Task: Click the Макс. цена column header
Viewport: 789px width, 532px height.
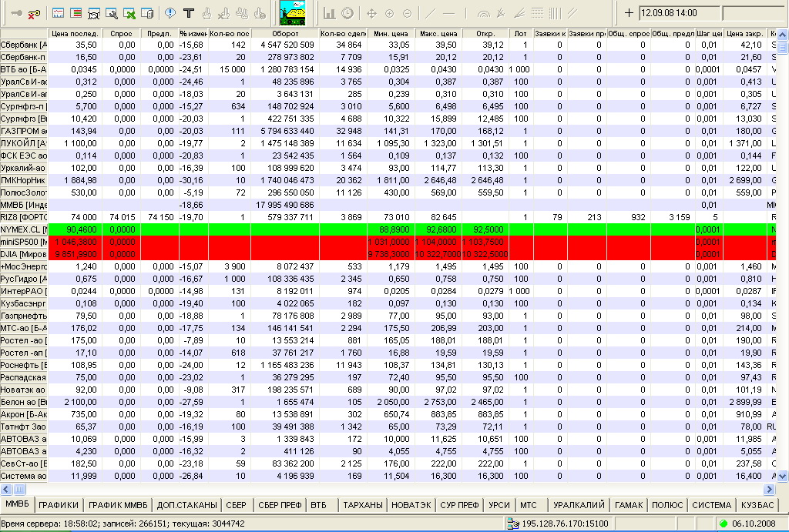Action: click(438, 34)
